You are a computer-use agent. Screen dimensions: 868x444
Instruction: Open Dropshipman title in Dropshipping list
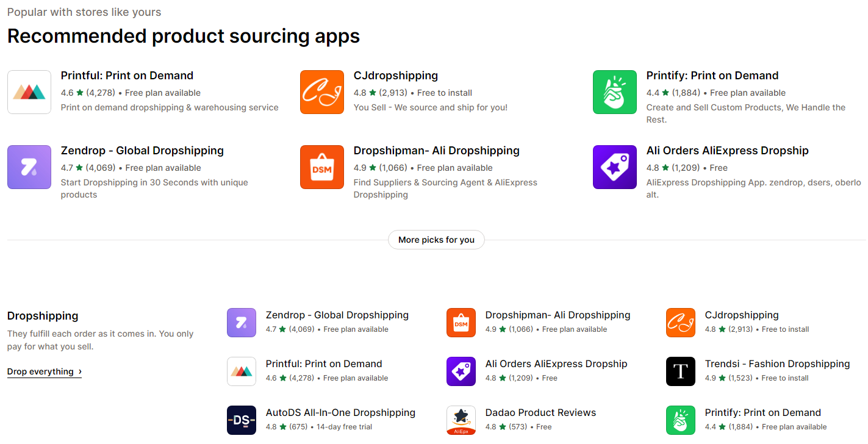coord(558,315)
